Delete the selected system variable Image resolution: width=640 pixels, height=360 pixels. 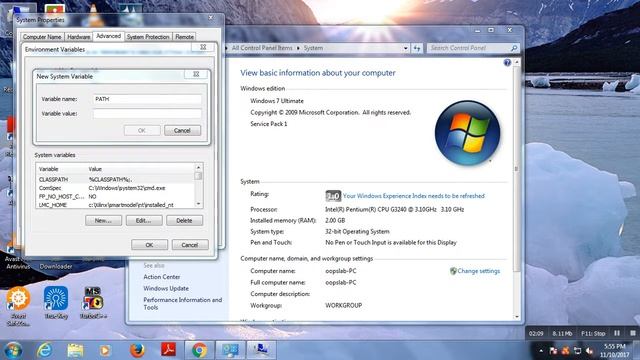184,220
